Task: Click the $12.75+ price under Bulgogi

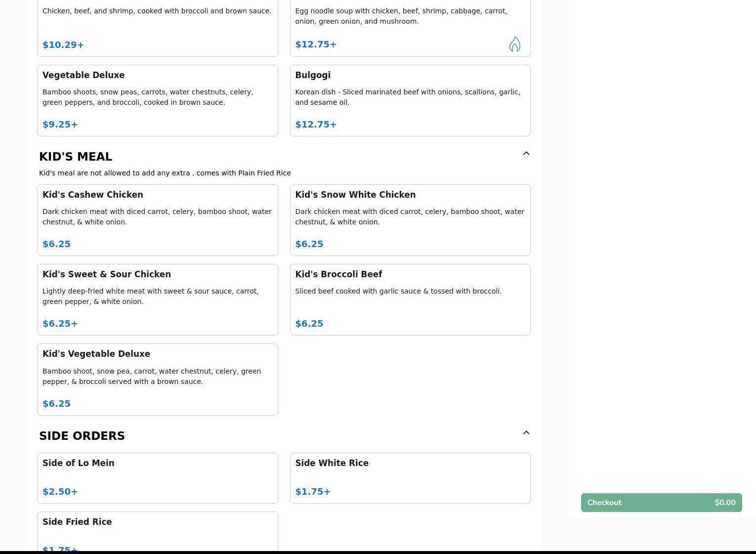Action: [316, 125]
